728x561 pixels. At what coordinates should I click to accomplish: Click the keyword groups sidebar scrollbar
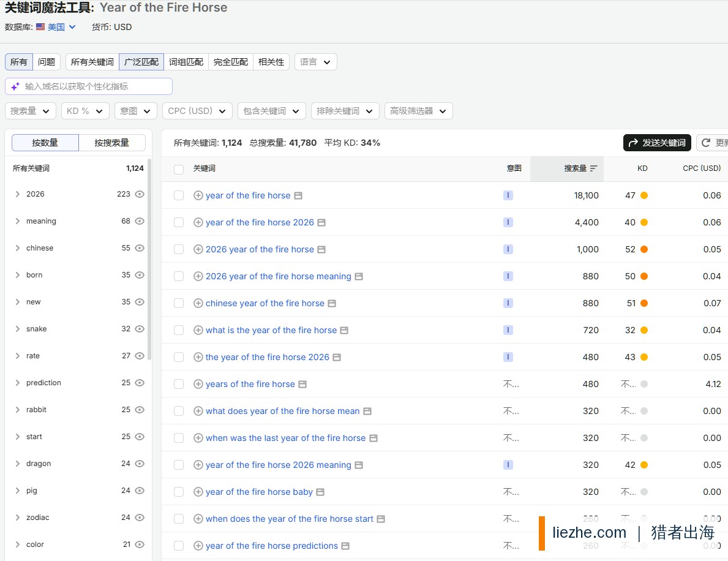pyautogui.click(x=149, y=260)
